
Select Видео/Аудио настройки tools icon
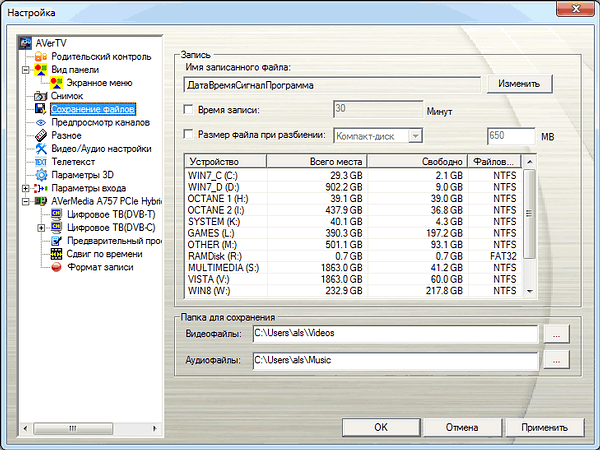40,148
